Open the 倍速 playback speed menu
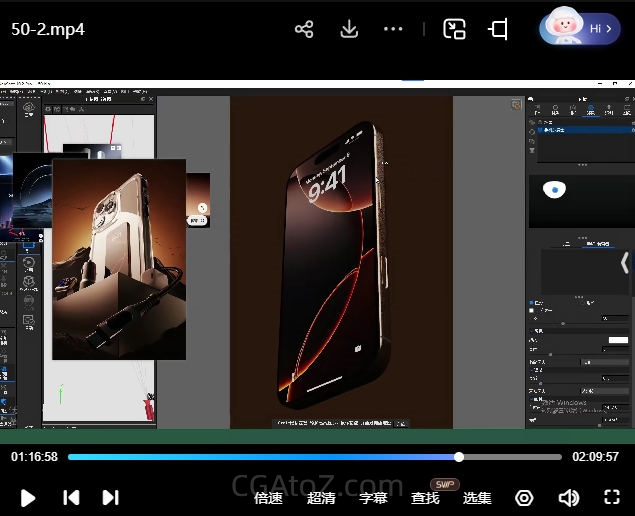The image size is (635, 516). pyautogui.click(x=268, y=497)
